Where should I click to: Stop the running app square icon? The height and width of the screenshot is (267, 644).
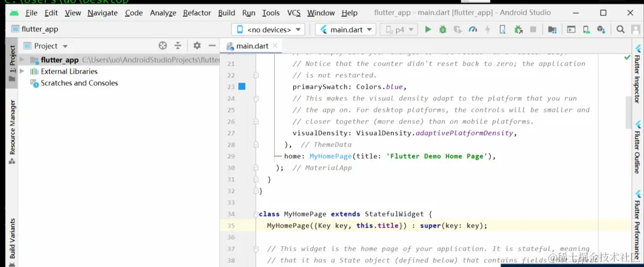(x=533, y=30)
